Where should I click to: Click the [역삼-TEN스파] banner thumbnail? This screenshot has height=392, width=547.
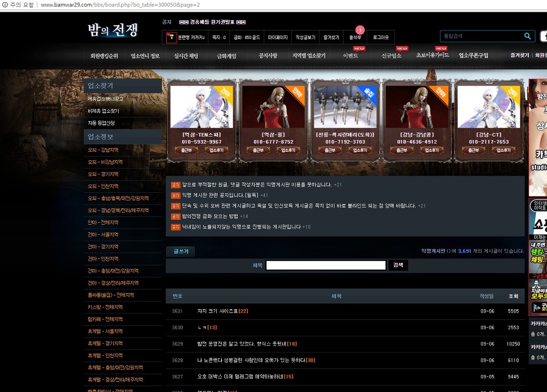coord(201,107)
